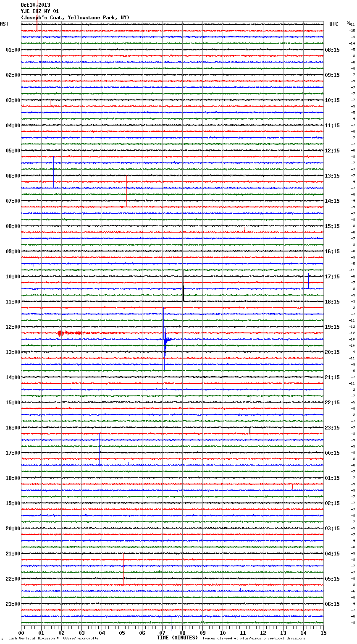Click the minute 00 tick label on bottom axis
The width and height of the screenshot is (357, 644).
(21, 633)
